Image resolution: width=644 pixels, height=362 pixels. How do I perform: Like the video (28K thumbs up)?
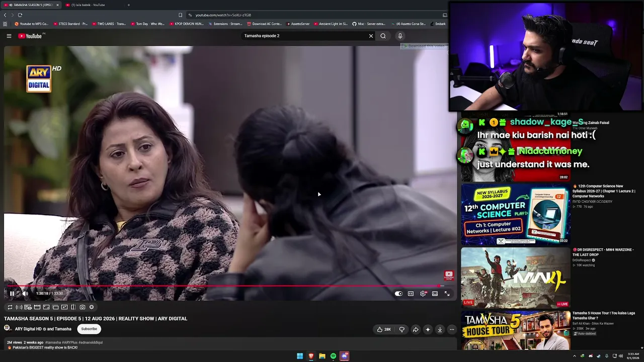pos(384,329)
